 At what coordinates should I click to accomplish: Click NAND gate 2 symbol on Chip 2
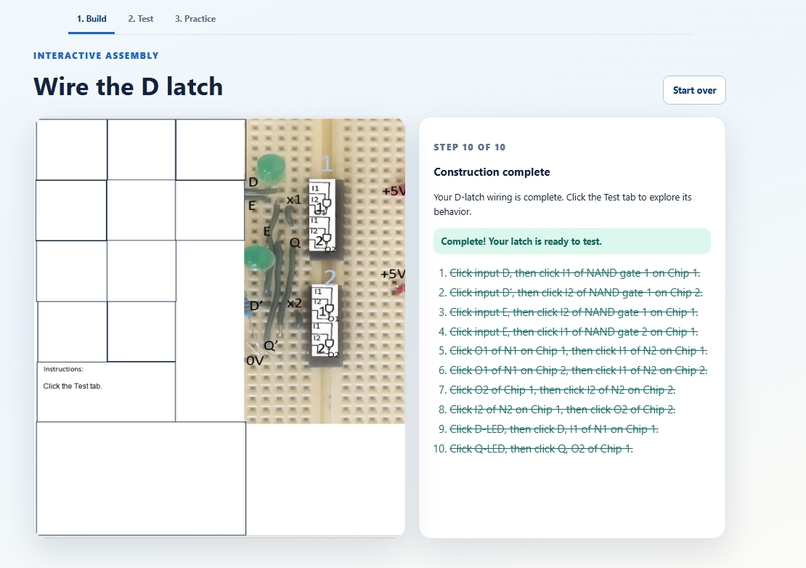[x=329, y=343]
